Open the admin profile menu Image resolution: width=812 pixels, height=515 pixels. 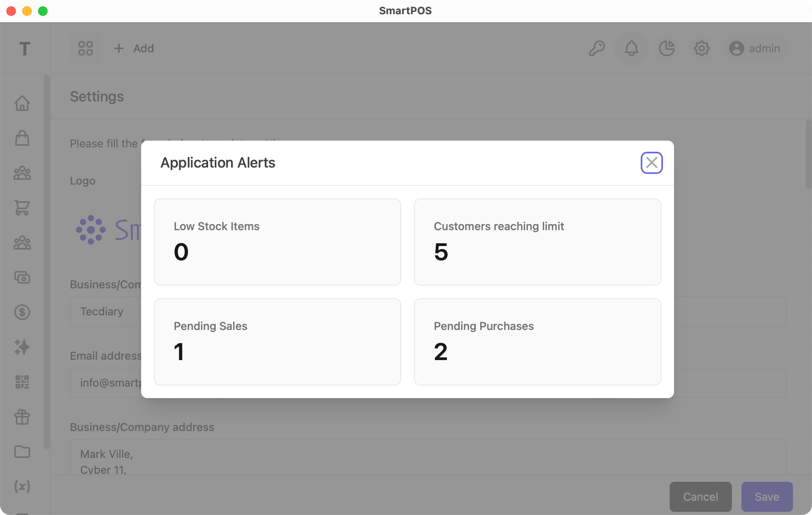pyautogui.click(x=755, y=48)
